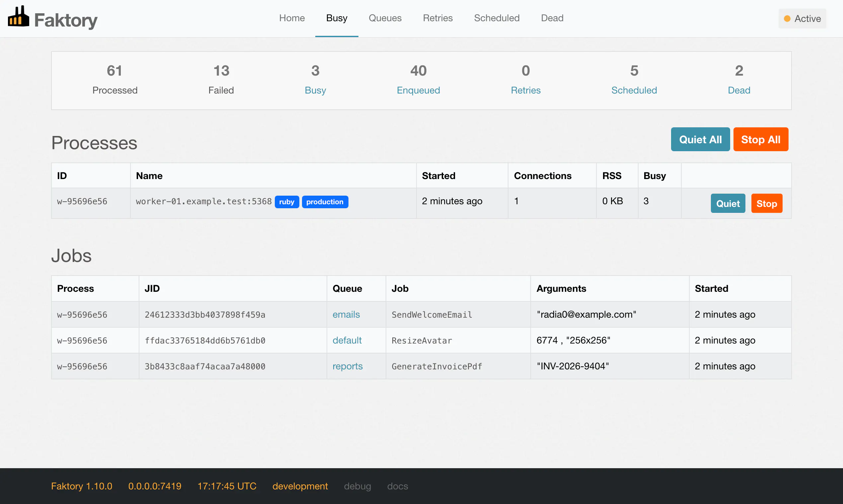Click the development label in footer
Viewport: 843px width, 504px height.
pyautogui.click(x=300, y=486)
